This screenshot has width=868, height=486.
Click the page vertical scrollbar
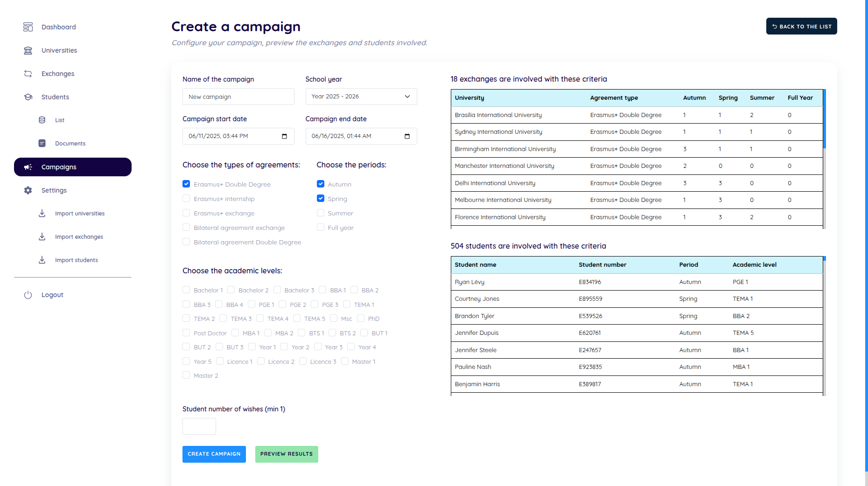866,236
